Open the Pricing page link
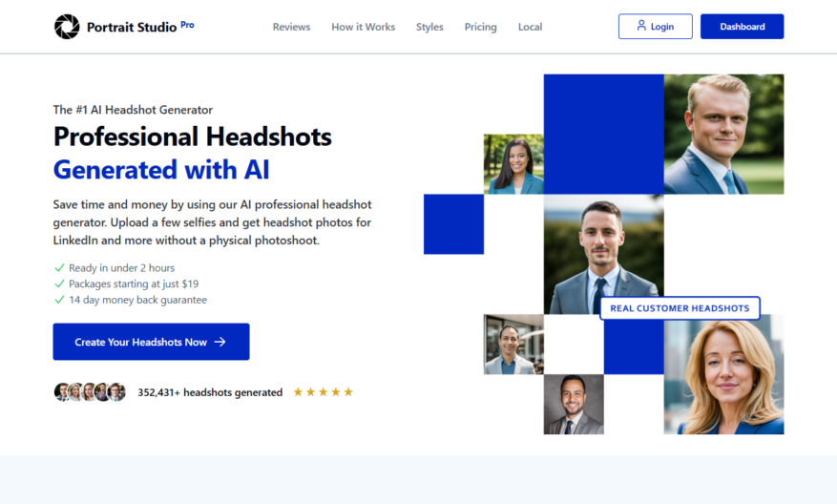837x504 pixels. [480, 27]
